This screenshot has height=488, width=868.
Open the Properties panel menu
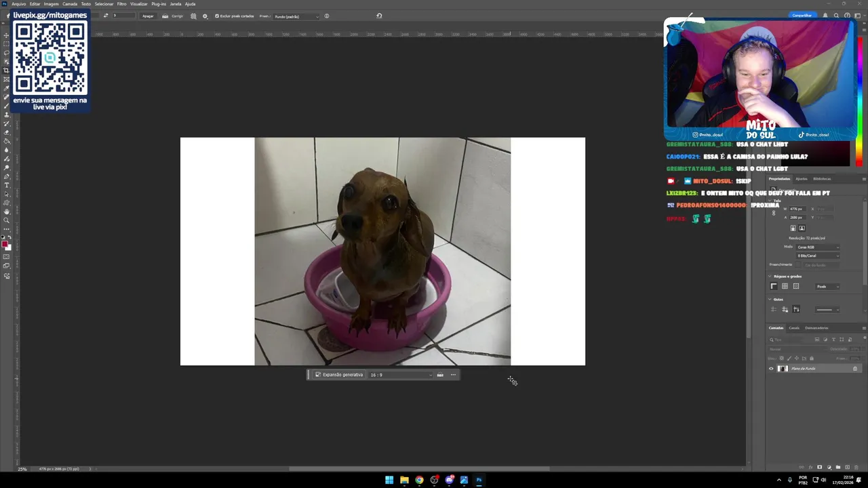864,179
